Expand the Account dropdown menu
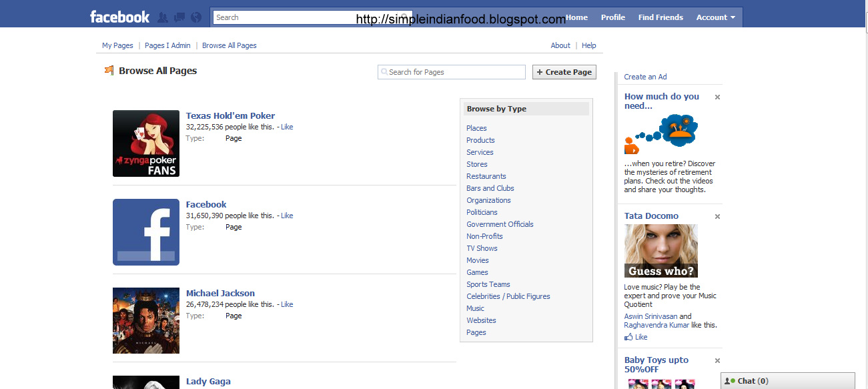868x389 pixels. click(716, 17)
